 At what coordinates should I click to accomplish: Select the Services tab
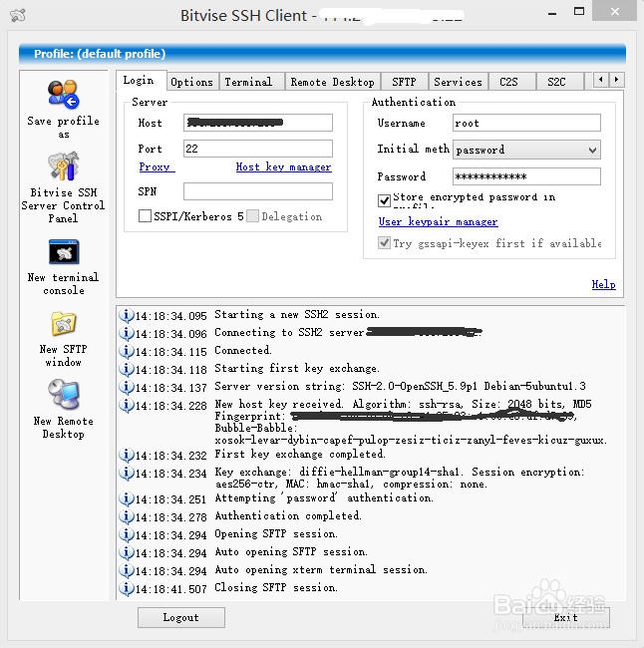tap(458, 82)
